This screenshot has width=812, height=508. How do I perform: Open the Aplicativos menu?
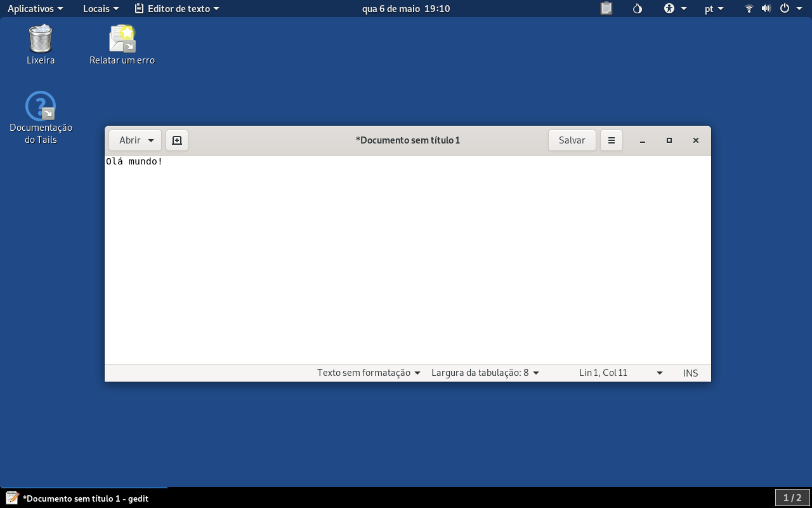click(36, 8)
